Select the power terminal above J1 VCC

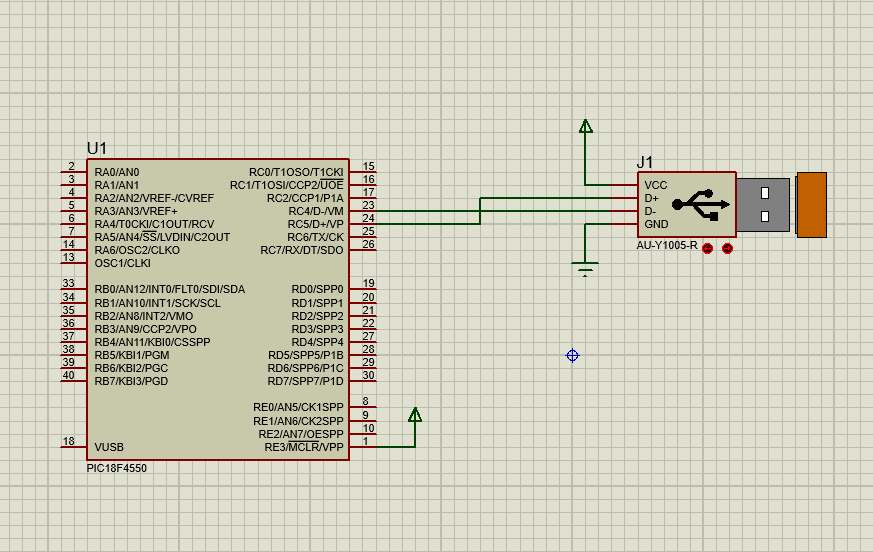[x=585, y=126]
